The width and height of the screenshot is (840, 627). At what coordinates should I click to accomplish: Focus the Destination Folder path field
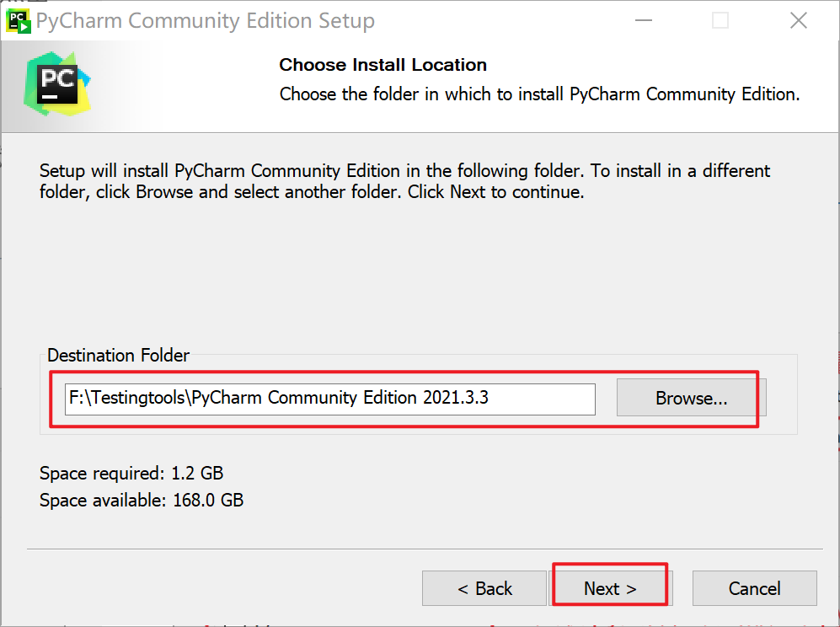(330, 399)
